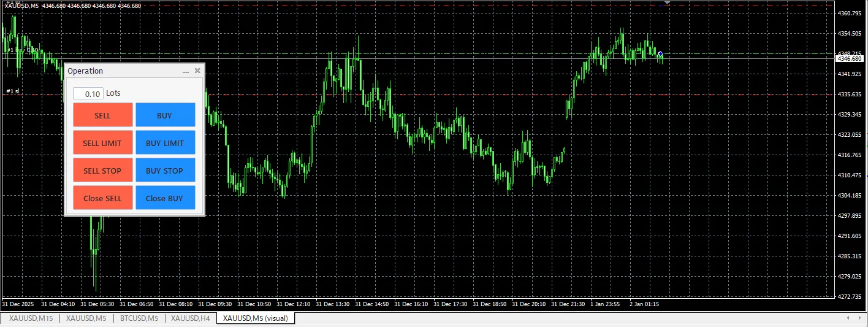
Task: Place a SELL LIMIT order
Action: (x=103, y=143)
